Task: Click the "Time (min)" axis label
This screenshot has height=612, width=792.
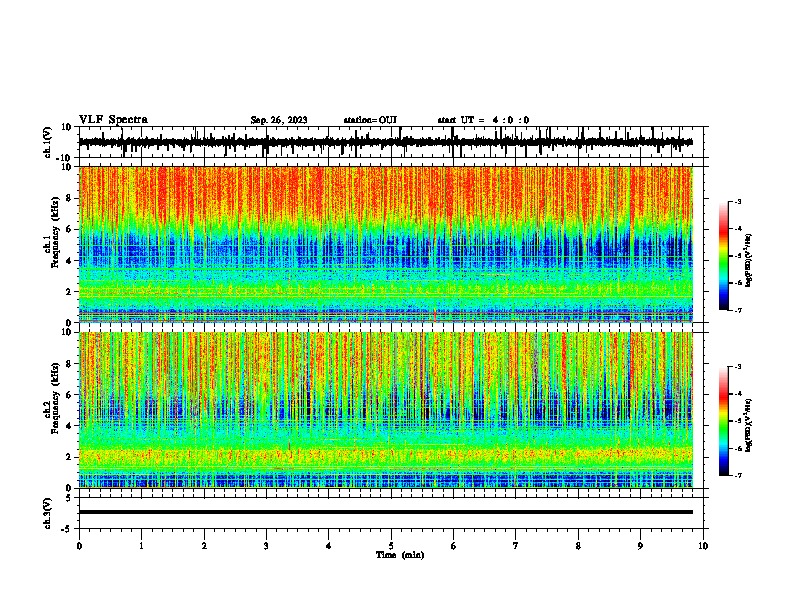Action: coord(400,555)
